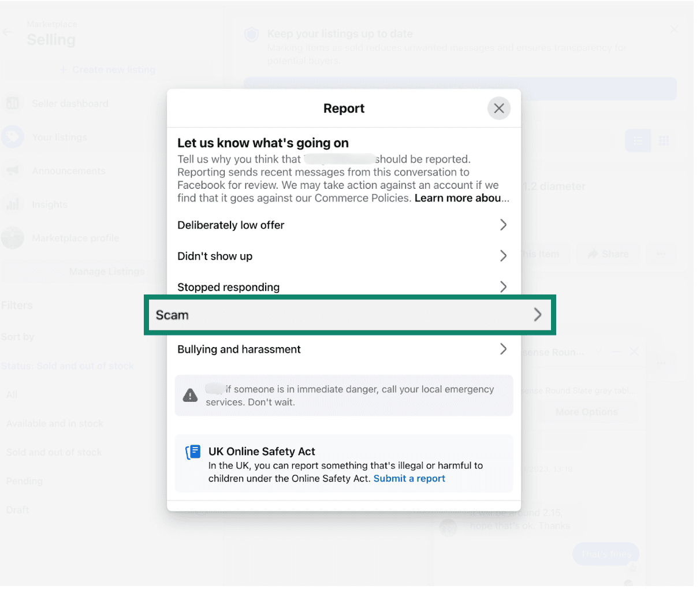Click the Announcements megaphone icon
Viewport: 700px width, 589px height.
13,170
